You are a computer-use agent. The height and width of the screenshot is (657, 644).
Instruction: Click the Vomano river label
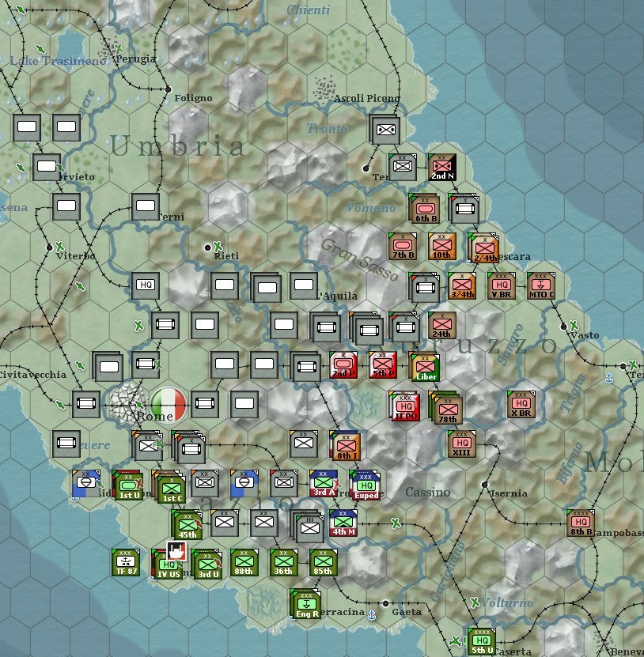(x=372, y=207)
